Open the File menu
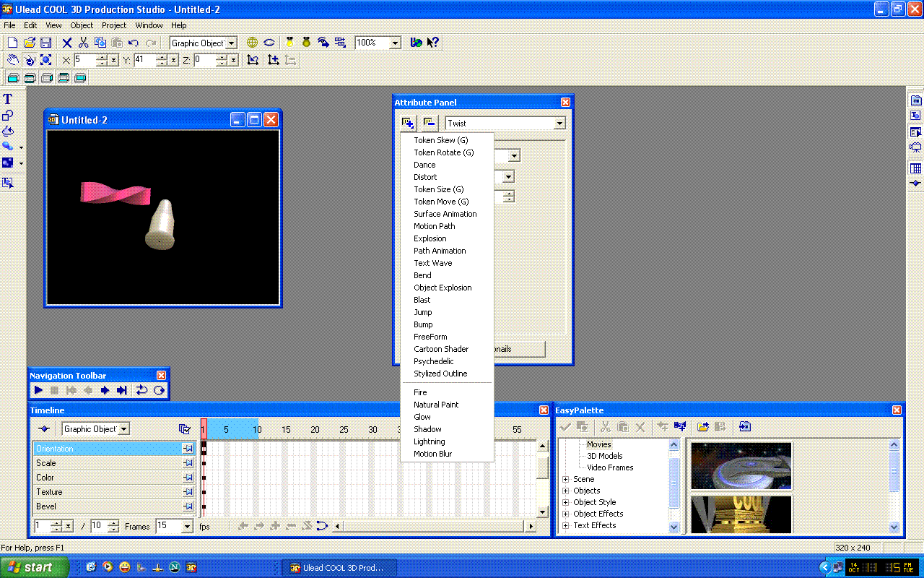This screenshot has width=924, height=578. 9,25
